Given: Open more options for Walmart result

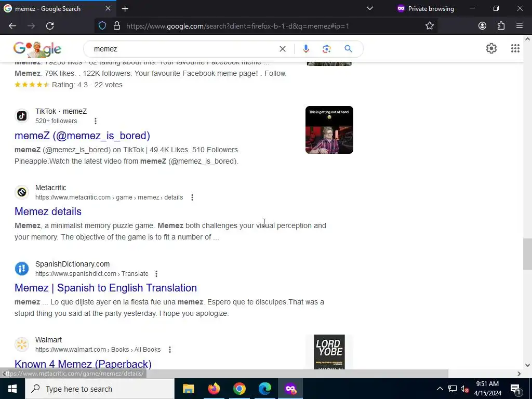Looking at the screenshot, I should click(x=170, y=350).
